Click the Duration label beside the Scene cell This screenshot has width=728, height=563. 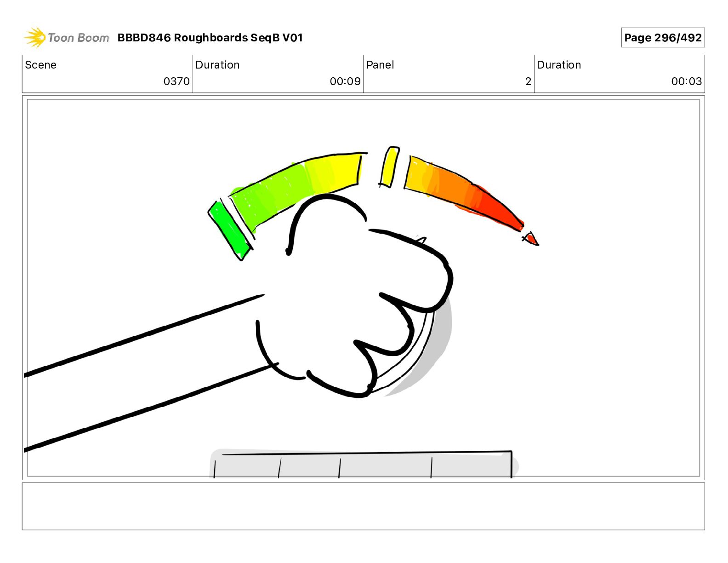click(217, 65)
